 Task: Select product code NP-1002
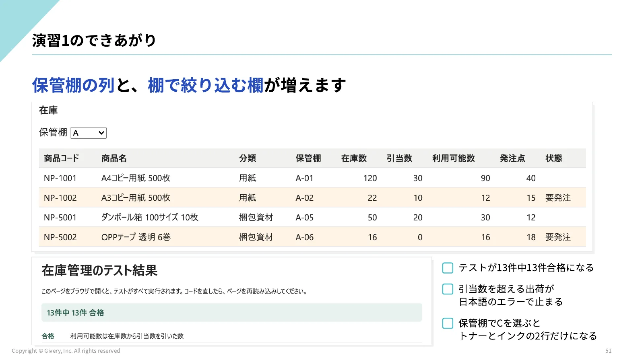60,198
